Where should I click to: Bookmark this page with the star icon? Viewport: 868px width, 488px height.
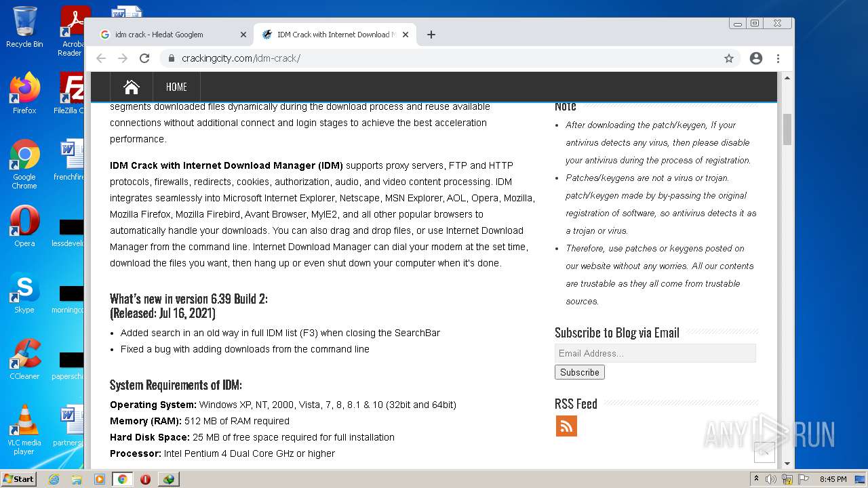tap(729, 58)
